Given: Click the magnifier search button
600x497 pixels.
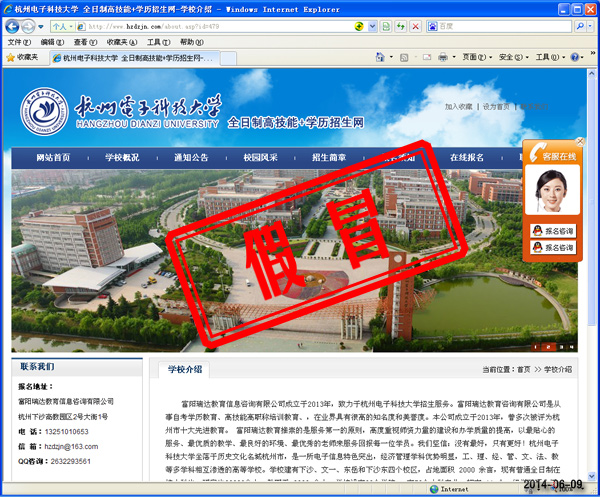Looking at the screenshot, I should [580, 26].
